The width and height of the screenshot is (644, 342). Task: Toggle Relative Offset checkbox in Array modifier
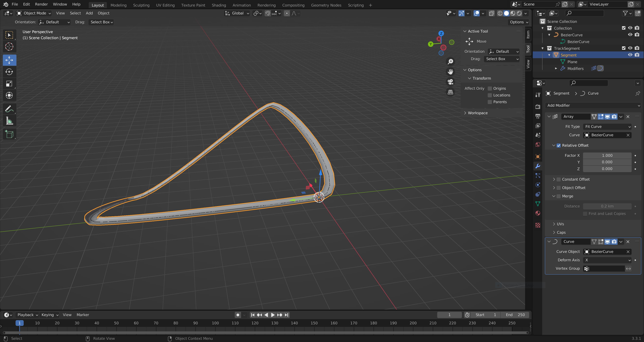pos(559,145)
